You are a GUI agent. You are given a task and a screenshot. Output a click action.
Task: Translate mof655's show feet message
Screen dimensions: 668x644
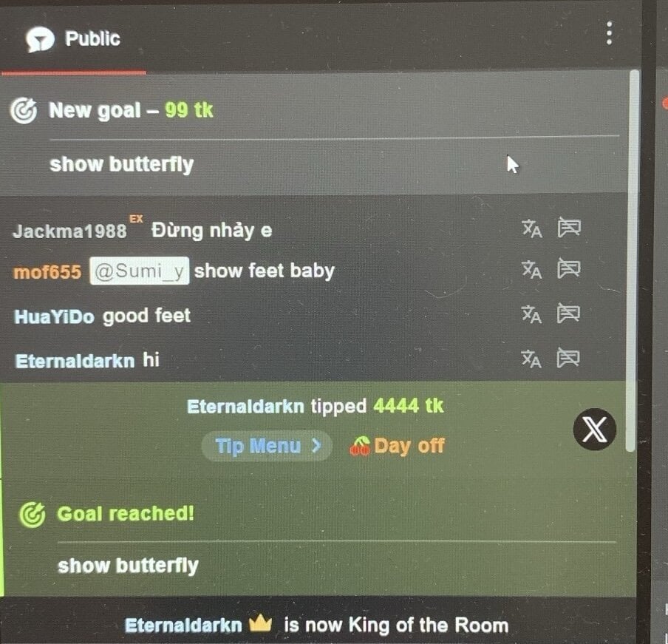(x=532, y=269)
